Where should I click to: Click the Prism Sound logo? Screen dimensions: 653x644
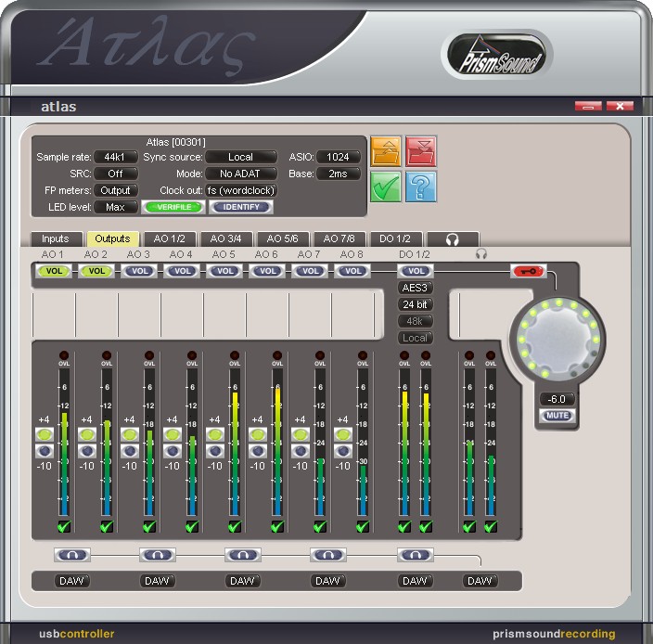pyautogui.click(x=498, y=56)
